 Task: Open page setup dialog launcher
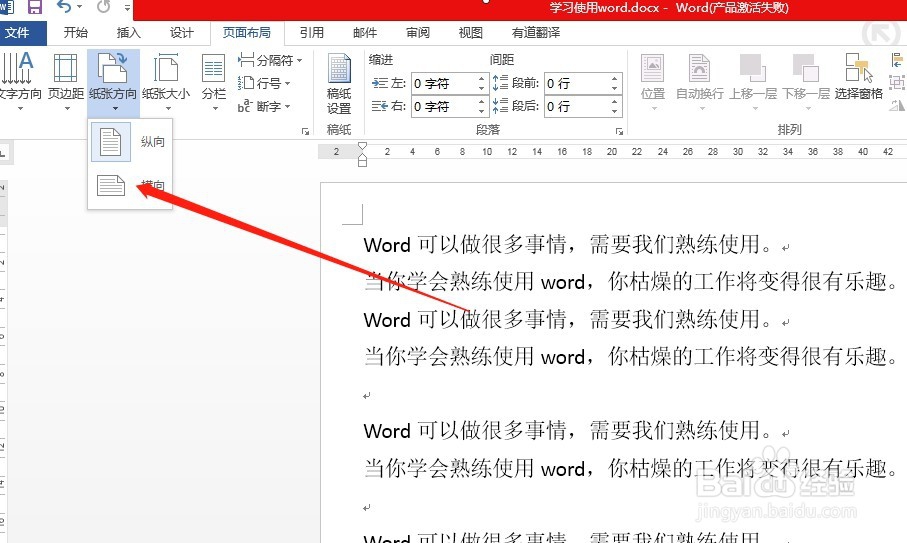pos(305,132)
